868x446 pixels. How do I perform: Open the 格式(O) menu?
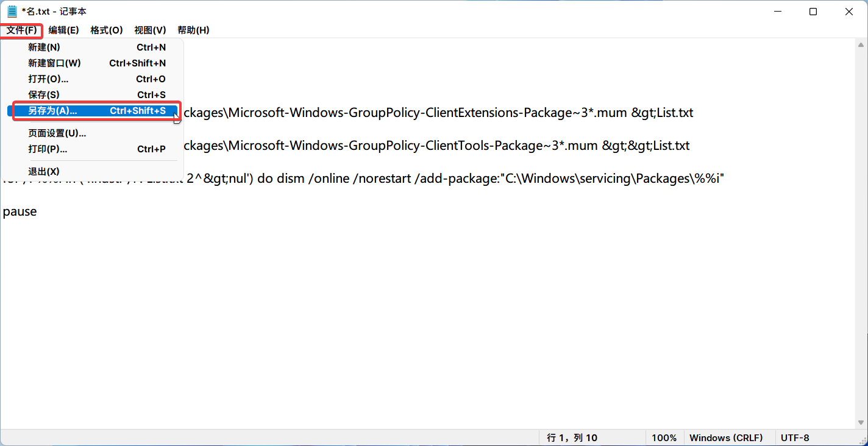107,30
